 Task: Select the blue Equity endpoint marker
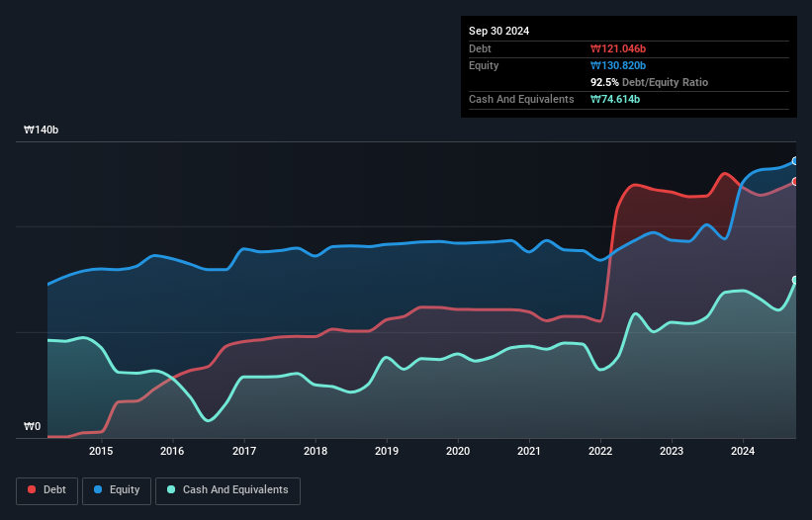(x=795, y=161)
